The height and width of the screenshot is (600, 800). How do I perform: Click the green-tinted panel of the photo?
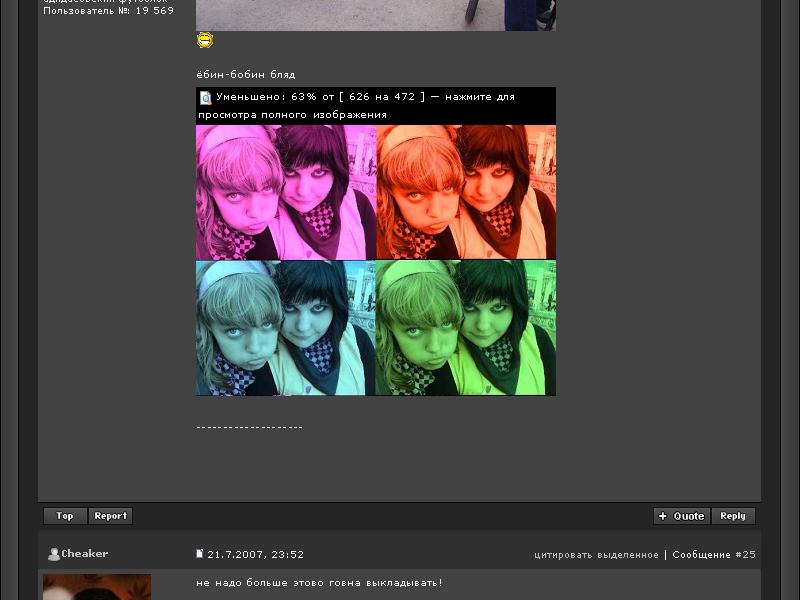(466, 328)
